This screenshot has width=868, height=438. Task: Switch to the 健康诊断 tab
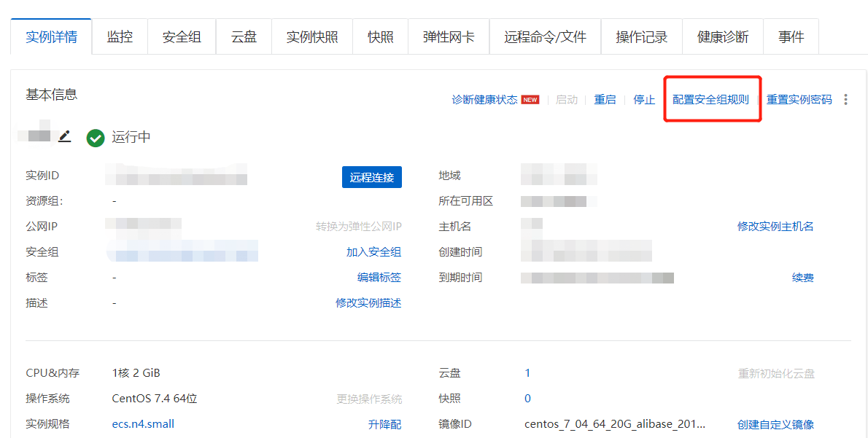coord(722,36)
